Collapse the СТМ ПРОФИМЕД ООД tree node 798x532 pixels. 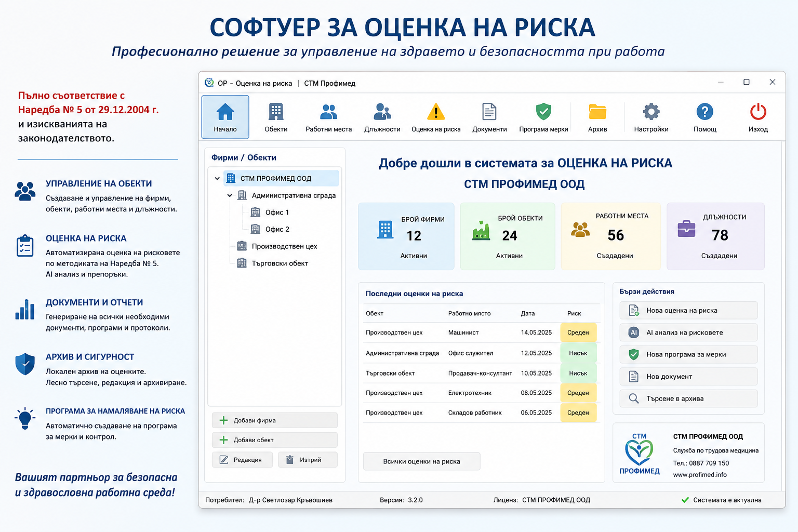[217, 178]
